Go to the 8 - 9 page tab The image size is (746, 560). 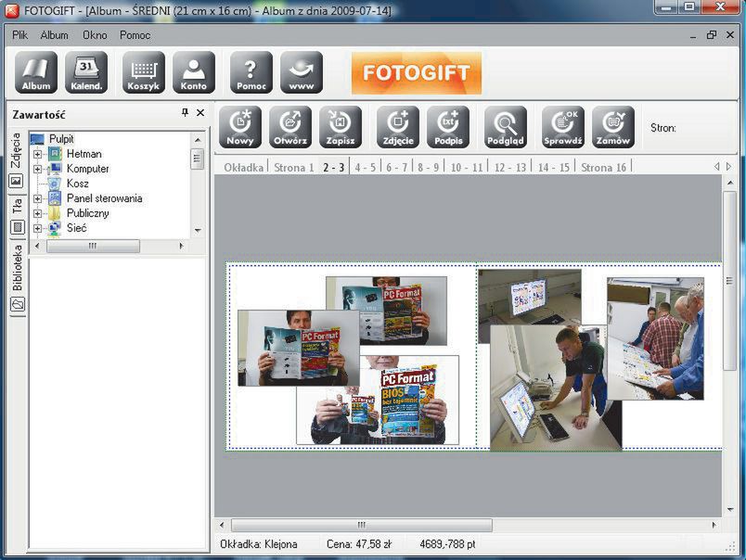coord(428,167)
